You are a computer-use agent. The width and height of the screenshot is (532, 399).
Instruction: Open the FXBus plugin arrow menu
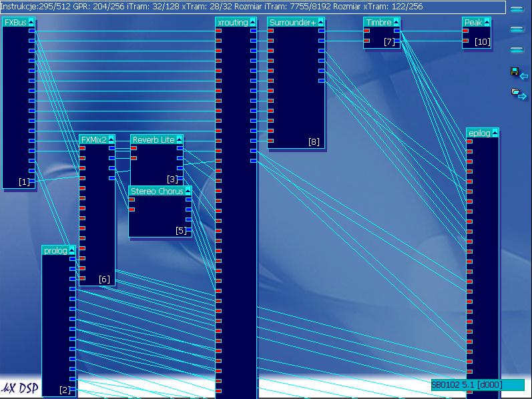coord(31,23)
